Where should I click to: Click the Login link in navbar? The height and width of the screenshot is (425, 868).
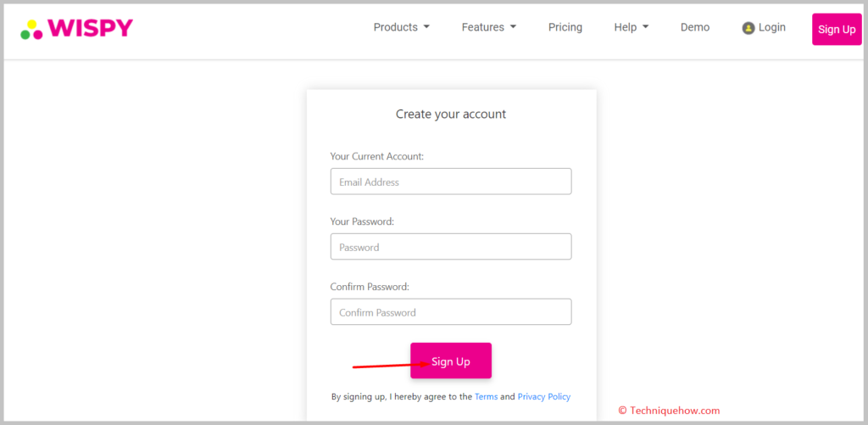click(x=771, y=27)
